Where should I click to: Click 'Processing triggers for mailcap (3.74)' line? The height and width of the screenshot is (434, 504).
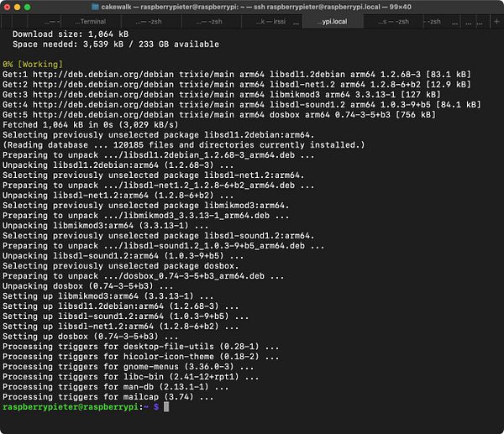click(108, 397)
